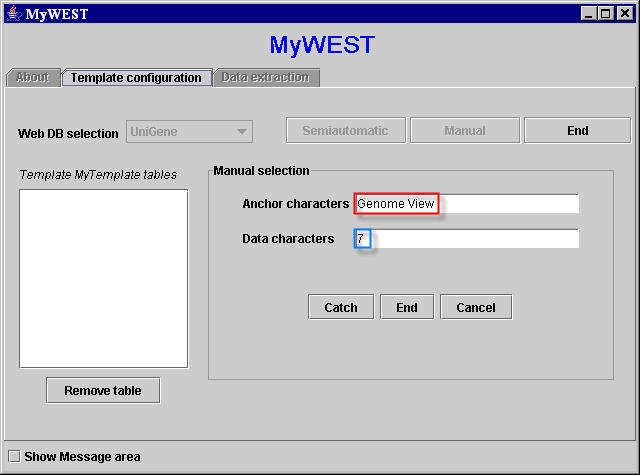Click the "Web DB selection" label
Image resolution: width=640 pixels, height=475 pixels.
[x=68, y=134]
